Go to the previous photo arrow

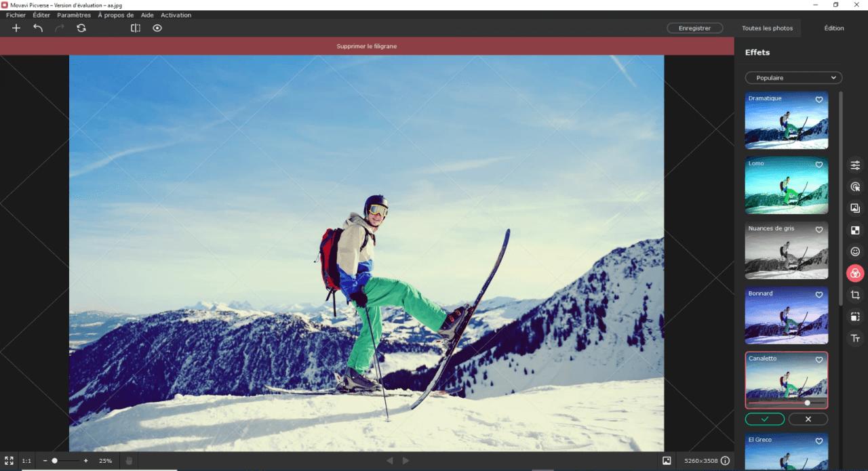point(389,461)
